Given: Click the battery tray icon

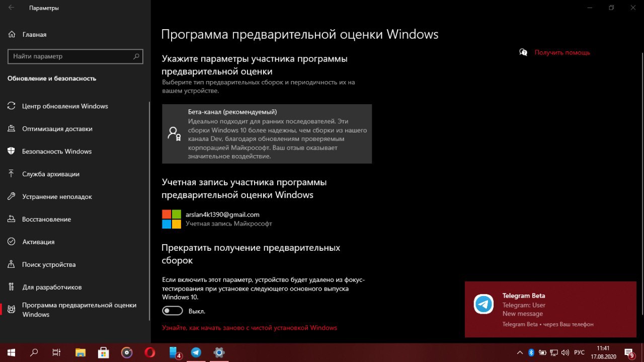Looking at the screenshot, I should [x=542, y=352].
